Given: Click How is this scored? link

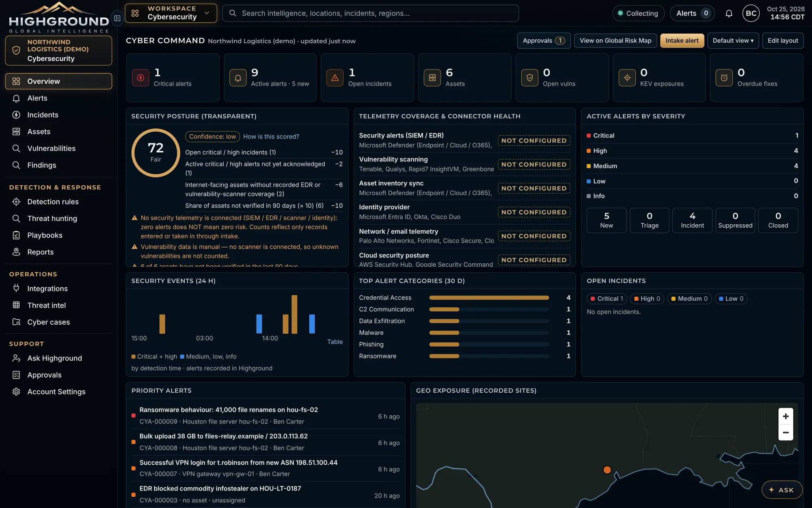Looking at the screenshot, I should (271, 137).
